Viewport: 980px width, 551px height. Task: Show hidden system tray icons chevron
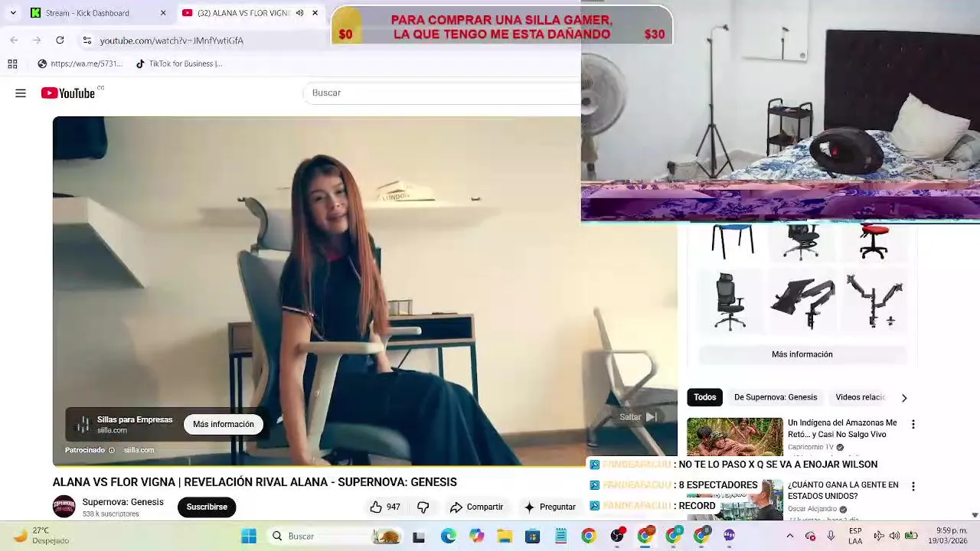click(x=790, y=536)
